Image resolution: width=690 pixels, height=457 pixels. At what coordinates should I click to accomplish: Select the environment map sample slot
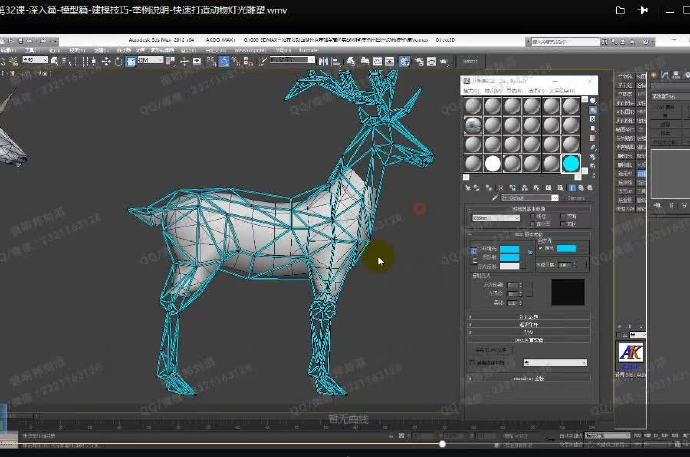pos(473,125)
